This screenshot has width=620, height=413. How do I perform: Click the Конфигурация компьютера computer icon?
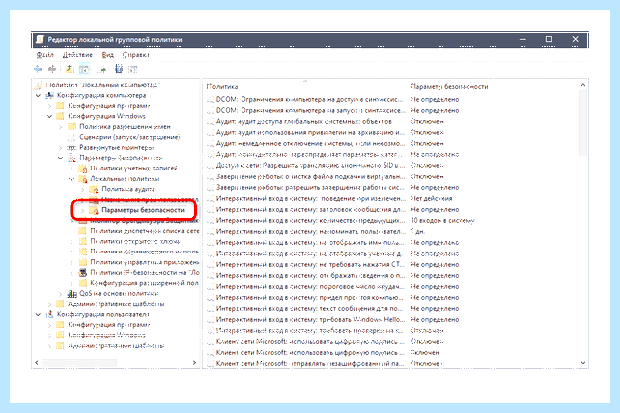[49, 95]
